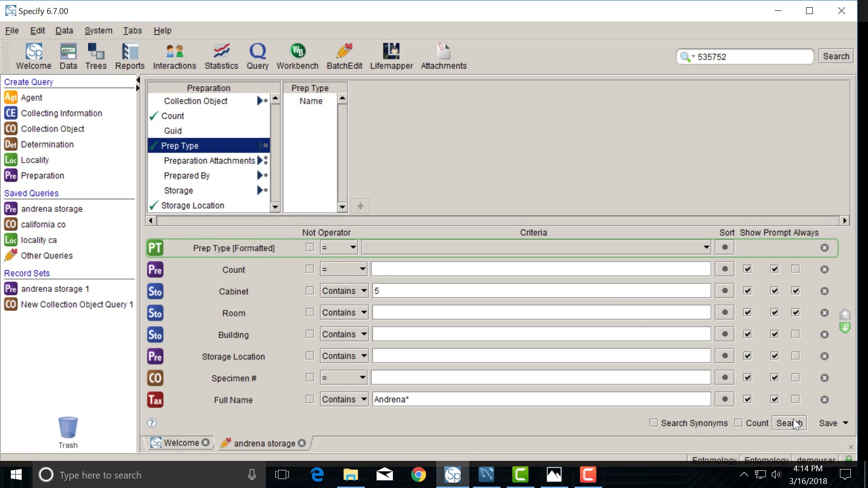
Task: Click the horizontal scrollbar of the field panel
Action: pos(497,221)
